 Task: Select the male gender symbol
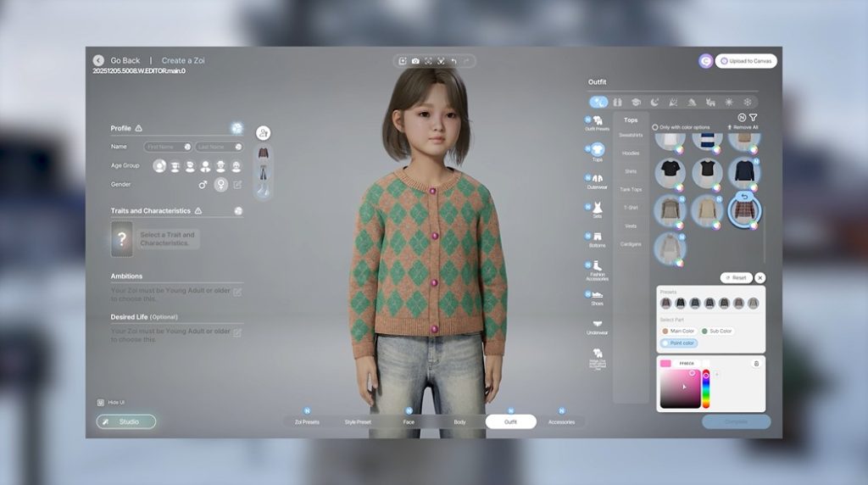click(x=203, y=184)
